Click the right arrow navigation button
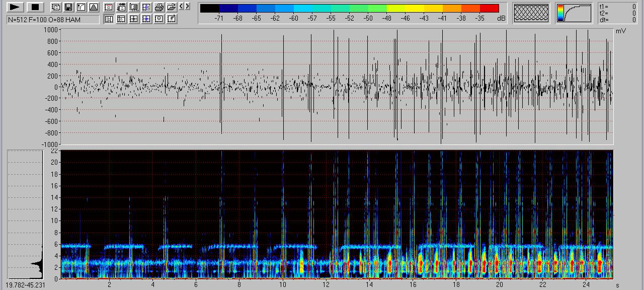 (187, 6)
